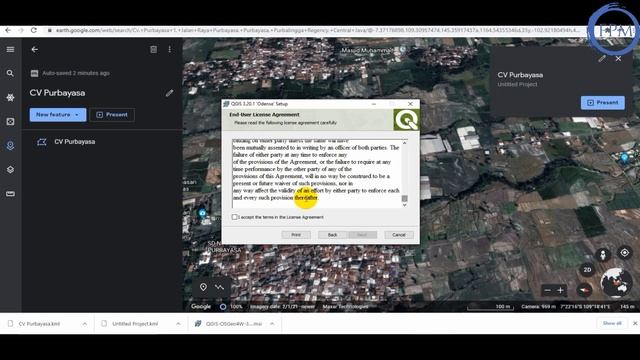The image size is (640, 360).
Task: Edit feature pencil in CV Purbayasa card
Action: (602, 59)
